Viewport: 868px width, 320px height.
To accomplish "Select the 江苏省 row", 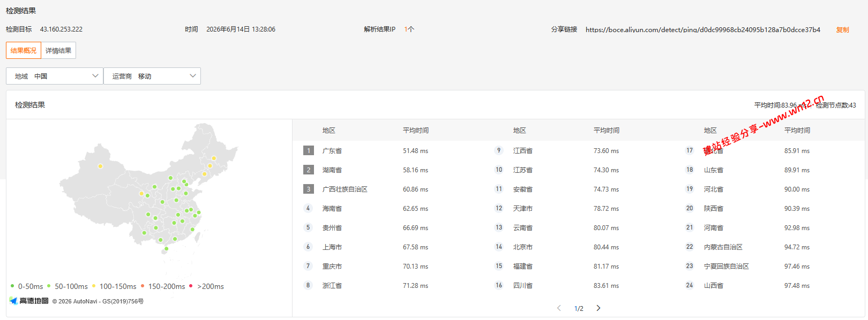I will click(579, 170).
